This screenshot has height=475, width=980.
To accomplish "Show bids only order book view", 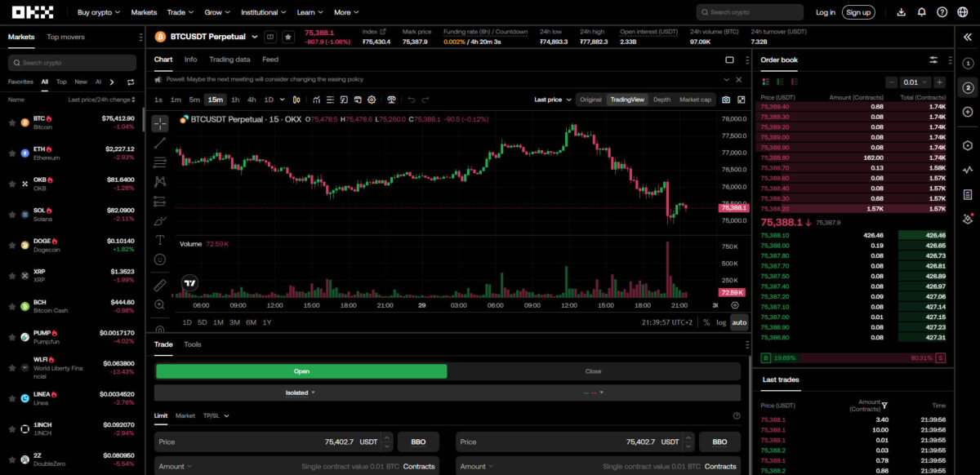I will click(782, 82).
